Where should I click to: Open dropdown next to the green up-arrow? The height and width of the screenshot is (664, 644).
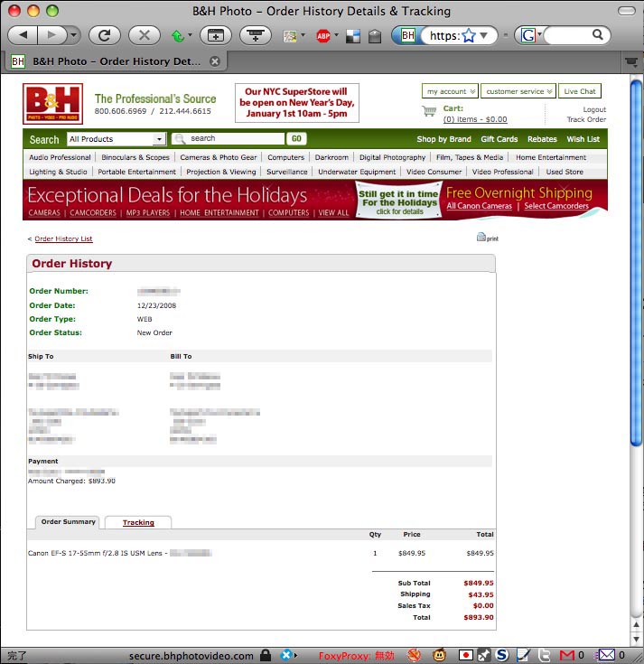pos(190,34)
